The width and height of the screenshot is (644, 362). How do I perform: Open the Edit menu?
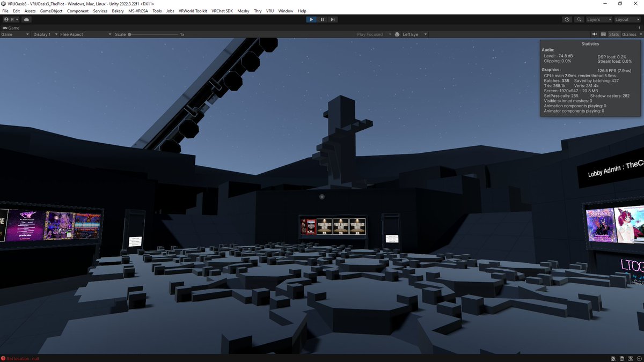[x=17, y=11]
